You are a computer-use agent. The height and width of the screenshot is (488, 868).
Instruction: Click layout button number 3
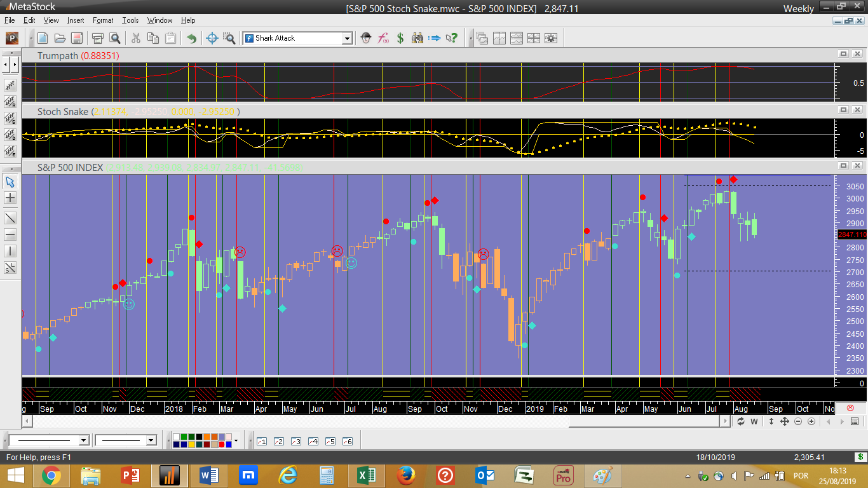295,441
